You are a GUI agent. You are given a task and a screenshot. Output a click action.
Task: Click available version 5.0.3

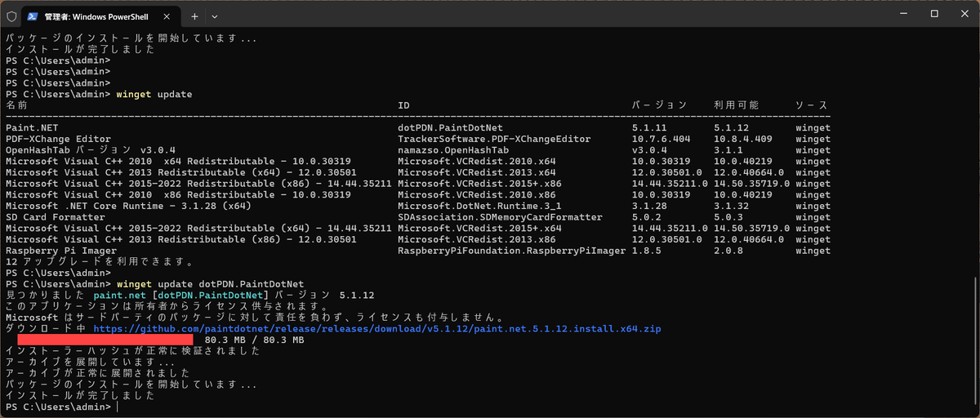click(x=728, y=217)
